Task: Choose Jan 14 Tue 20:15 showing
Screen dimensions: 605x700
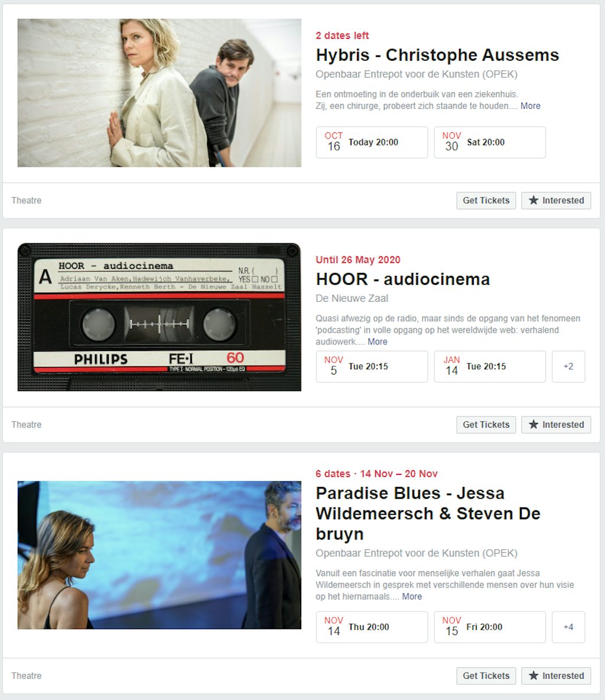Action: click(x=490, y=367)
